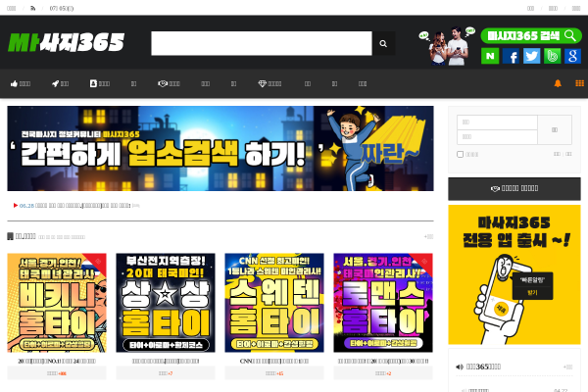The height and width of the screenshot is (392, 588).
Task: Click the magnifier search submit button
Action: pyautogui.click(x=383, y=43)
